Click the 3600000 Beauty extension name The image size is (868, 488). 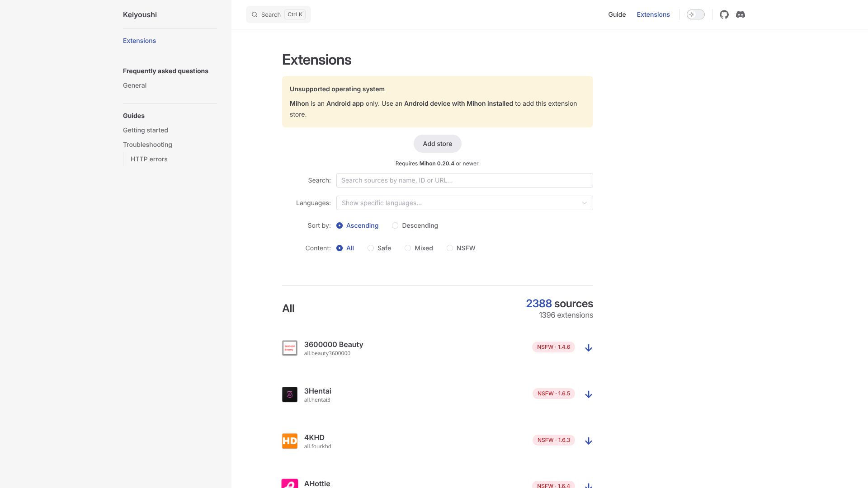[334, 344]
